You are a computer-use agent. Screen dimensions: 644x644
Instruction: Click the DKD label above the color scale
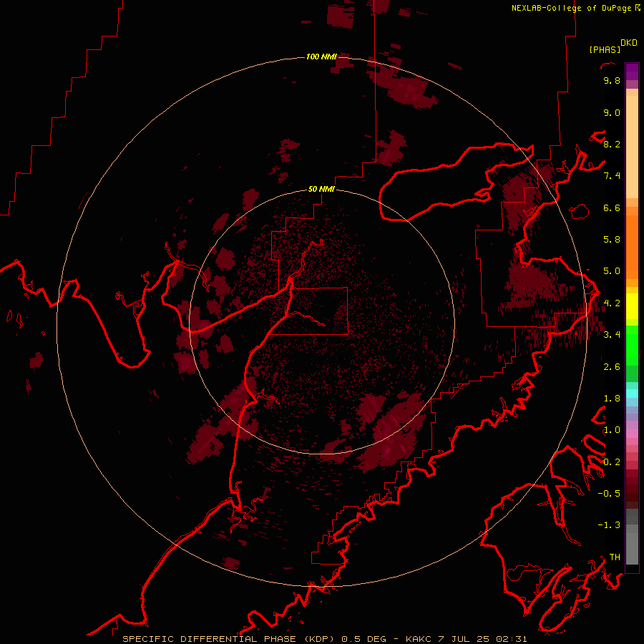[629, 43]
